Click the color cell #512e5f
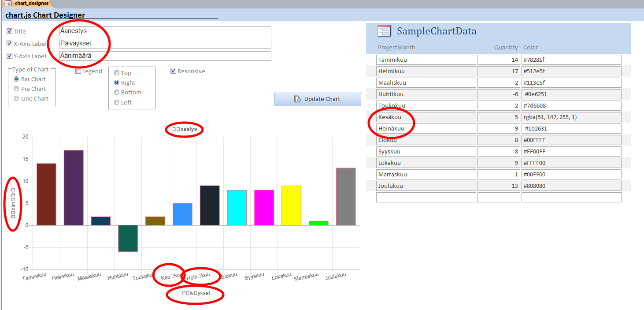 coord(571,71)
